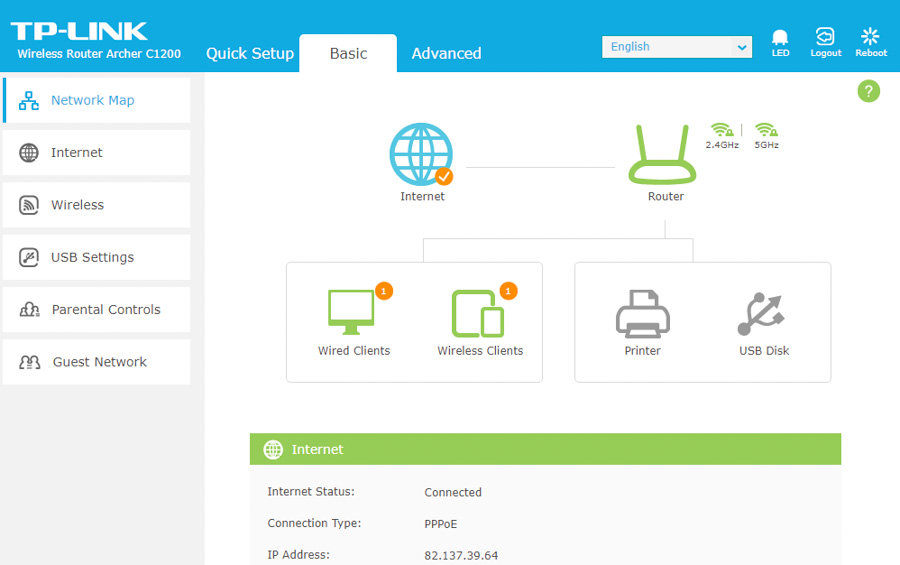This screenshot has height=565, width=900.
Task: Open Network Map menu item
Action: pos(96,100)
